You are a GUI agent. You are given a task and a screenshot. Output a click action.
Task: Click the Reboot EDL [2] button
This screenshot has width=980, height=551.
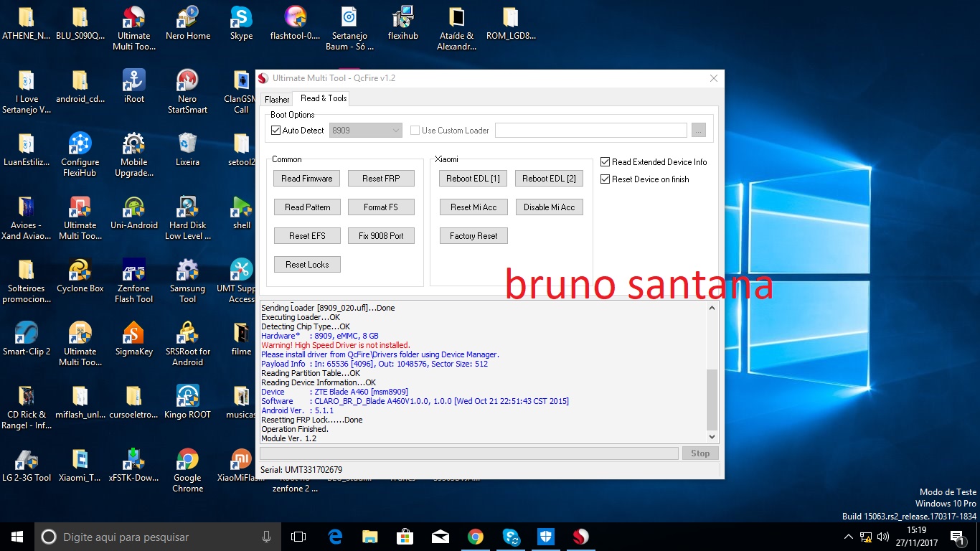click(x=550, y=179)
